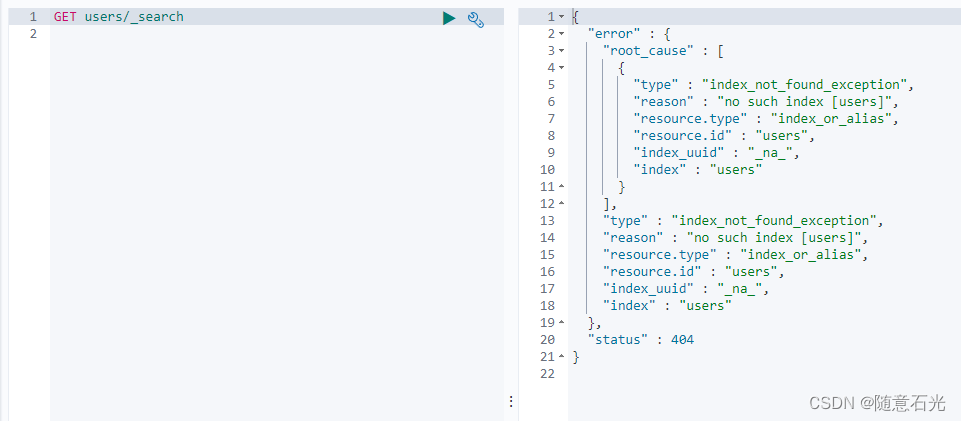
Task: Click "index_not_found_exception" on response line 13
Action: [774, 221]
